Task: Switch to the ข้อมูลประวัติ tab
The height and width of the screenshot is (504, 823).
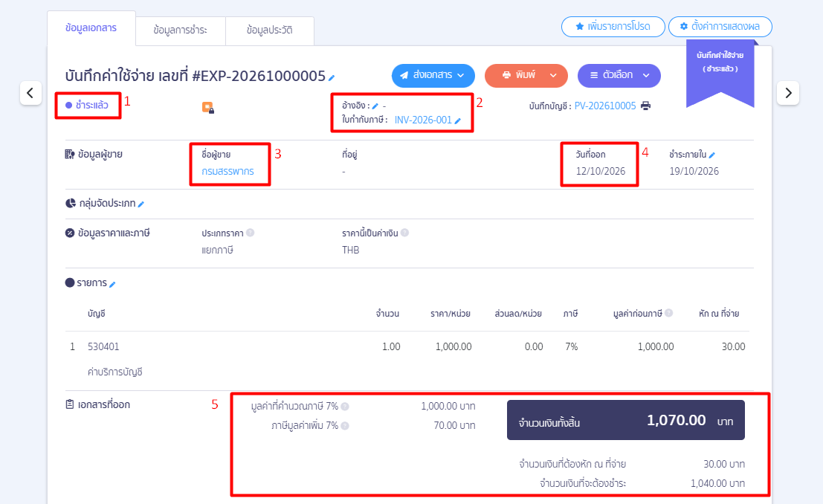Action: 270,30
